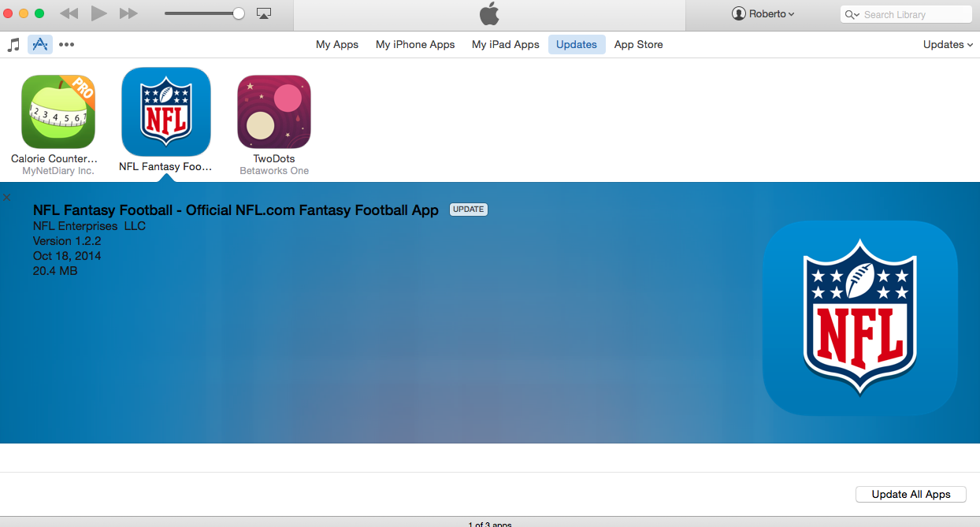Screen dimensions: 980x527
Task: Click the yellow minimize window button
Action: [24, 13]
